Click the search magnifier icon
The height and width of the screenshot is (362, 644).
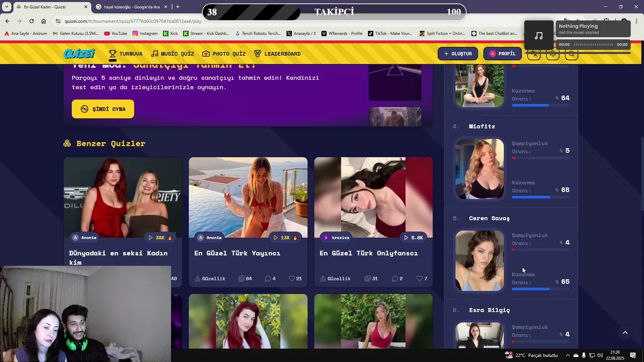572,54
